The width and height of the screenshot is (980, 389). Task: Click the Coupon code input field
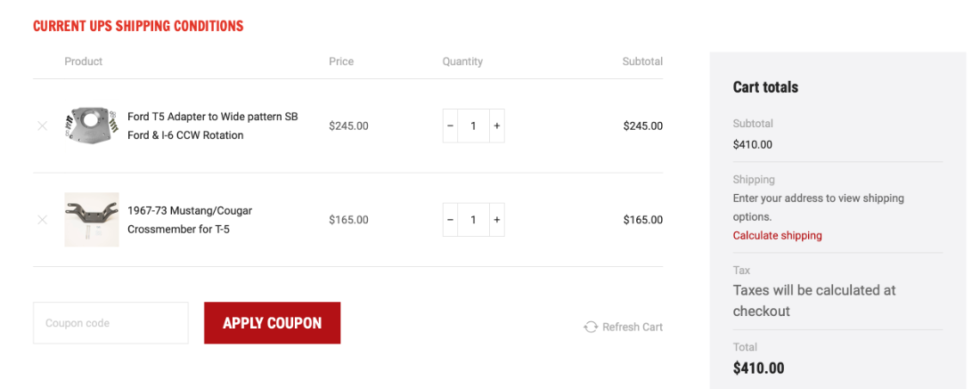pos(110,323)
